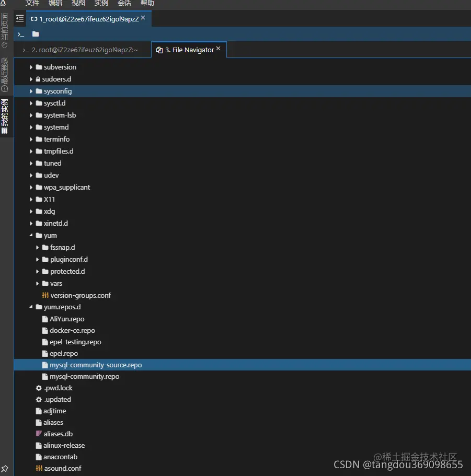
Task: Click the version-groups.conf config file icon
Action: [45, 295]
